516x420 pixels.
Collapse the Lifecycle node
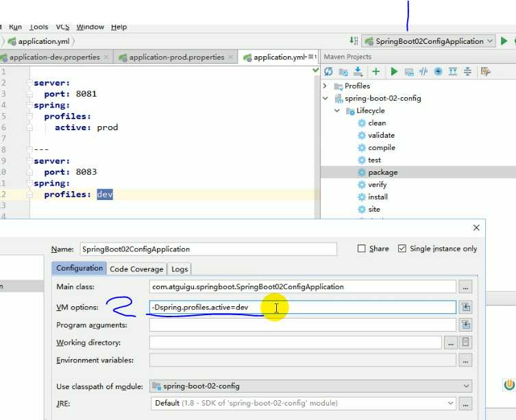pos(337,110)
